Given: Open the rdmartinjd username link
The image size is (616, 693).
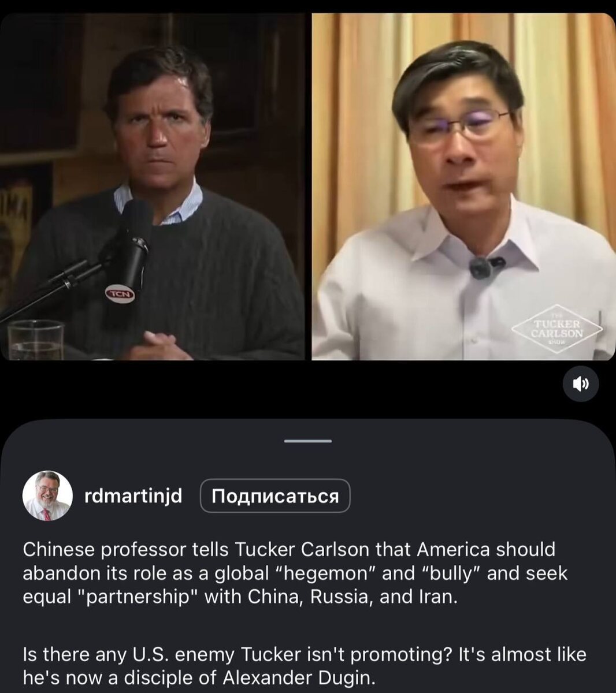Looking at the screenshot, I should [133, 495].
